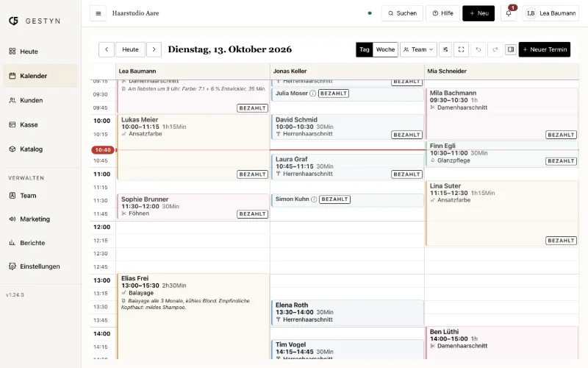Click BEZAHLT badge on Lukas Meier

pyautogui.click(x=252, y=174)
